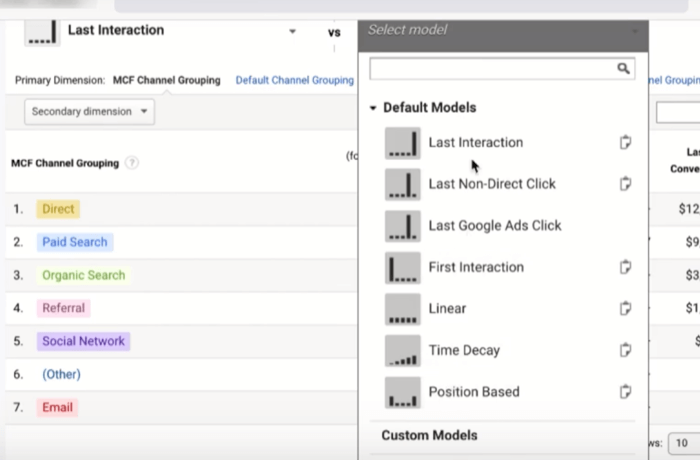Copy the Last Interaction model
Image resolution: width=700 pixels, height=460 pixels.
(625, 142)
